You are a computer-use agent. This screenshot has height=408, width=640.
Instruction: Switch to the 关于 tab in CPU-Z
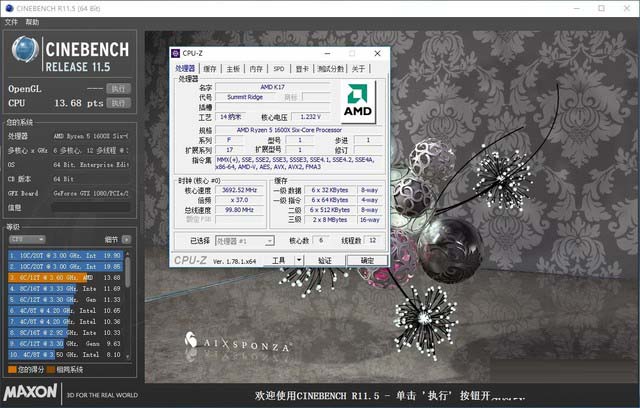(x=358, y=69)
